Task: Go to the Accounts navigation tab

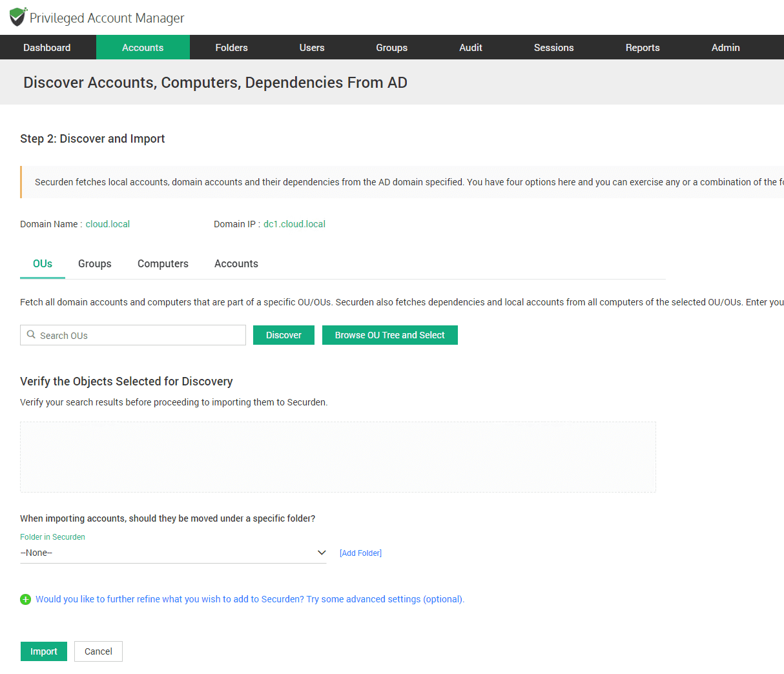Action: click(x=143, y=48)
